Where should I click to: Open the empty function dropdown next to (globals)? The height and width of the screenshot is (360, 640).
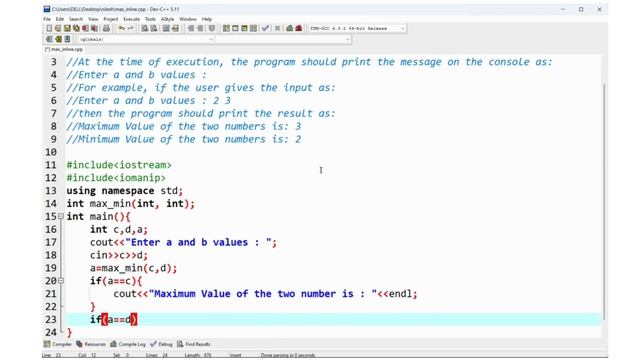point(347,39)
